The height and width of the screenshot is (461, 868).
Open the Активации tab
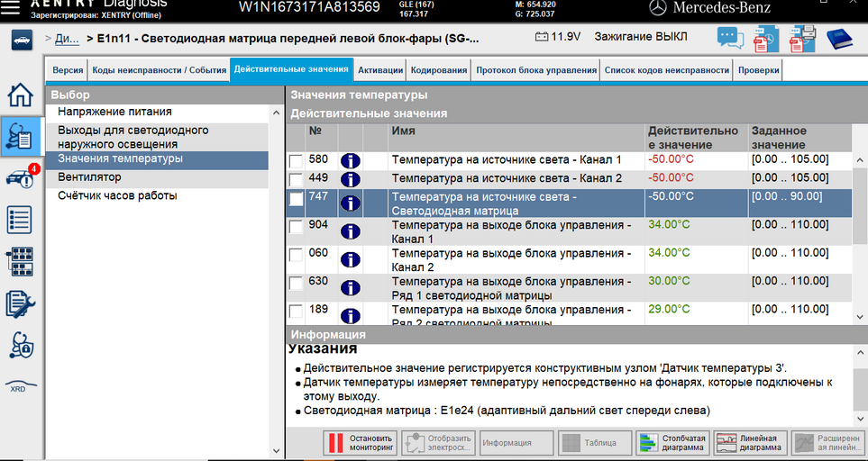[x=380, y=70]
